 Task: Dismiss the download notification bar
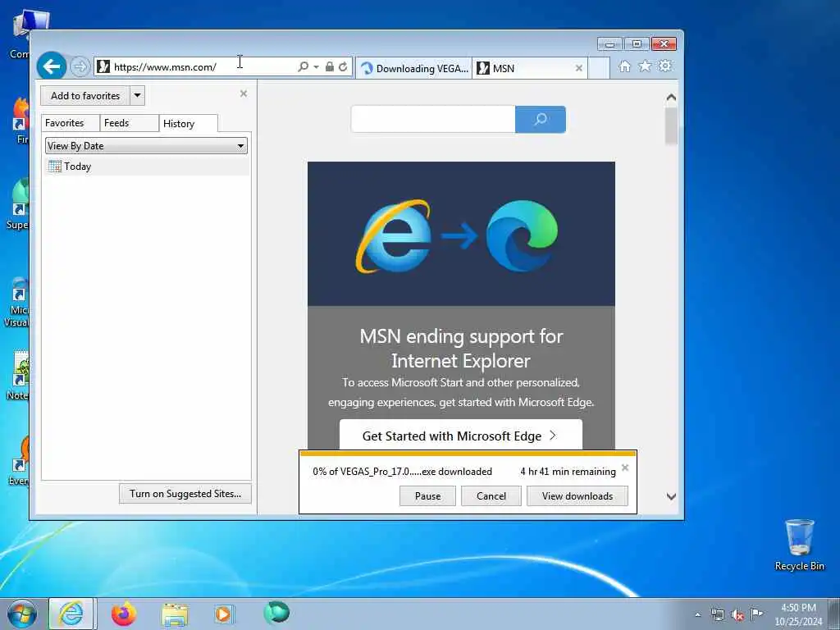click(624, 468)
